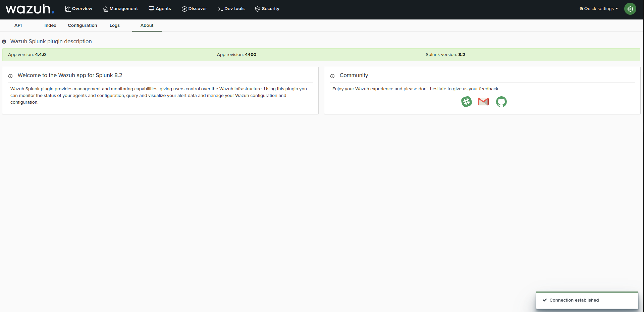Select the Discover compass icon
This screenshot has width=644, height=312.
pos(184,9)
